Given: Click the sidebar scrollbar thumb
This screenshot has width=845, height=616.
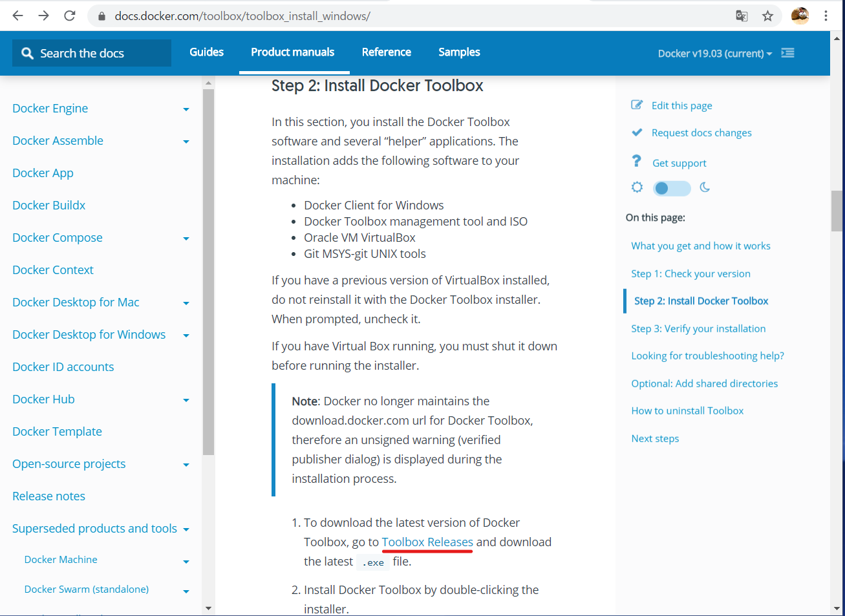Looking at the screenshot, I should [x=208, y=271].
